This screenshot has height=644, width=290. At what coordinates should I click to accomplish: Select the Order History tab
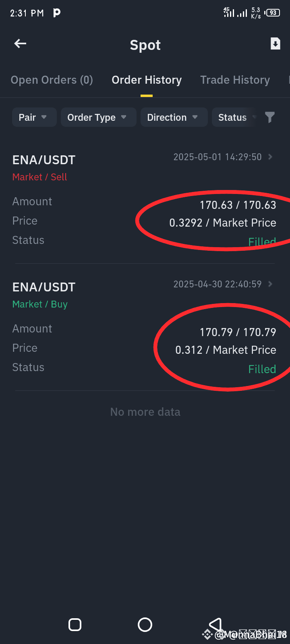tap(147, 80)
